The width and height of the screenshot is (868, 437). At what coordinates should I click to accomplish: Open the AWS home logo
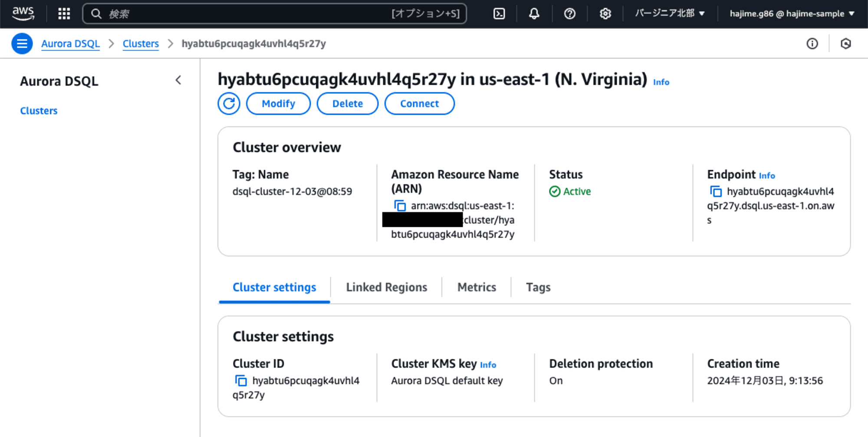[x=23, y=13]
